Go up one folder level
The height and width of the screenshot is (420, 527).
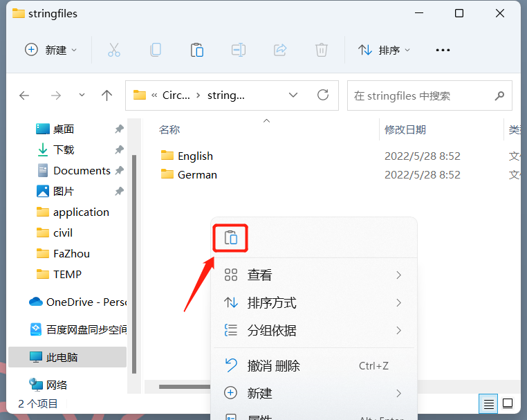click(107, 95)
